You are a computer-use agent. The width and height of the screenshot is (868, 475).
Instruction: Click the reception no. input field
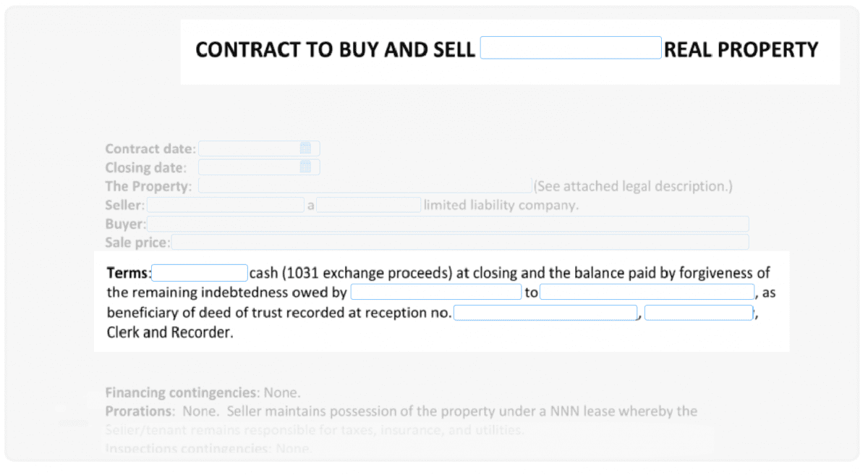point(545,313)
